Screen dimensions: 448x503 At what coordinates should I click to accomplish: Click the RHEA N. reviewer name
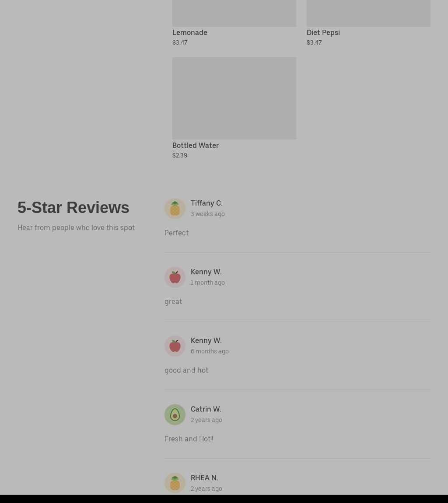pos(204,478)
